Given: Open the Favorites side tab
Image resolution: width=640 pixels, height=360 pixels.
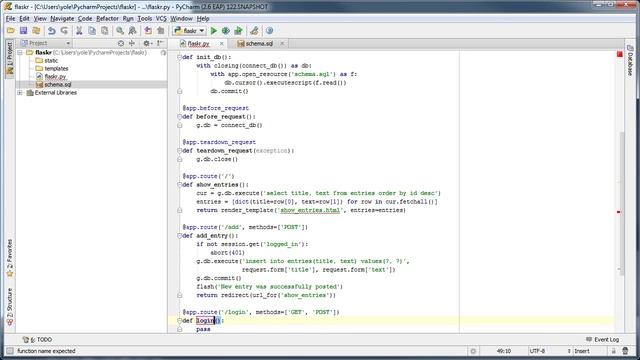Looking at the screenshot, I should pos(10,258).
